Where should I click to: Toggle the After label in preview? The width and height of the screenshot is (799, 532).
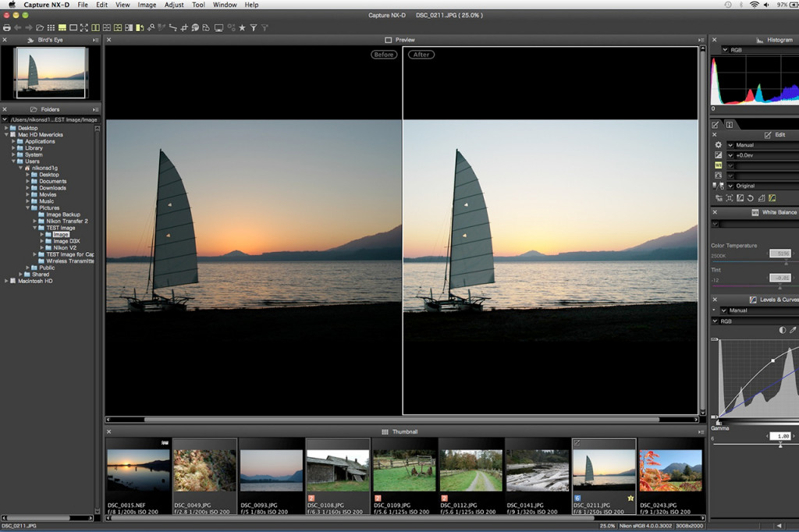pyautogui.click(x=421, y=55)
